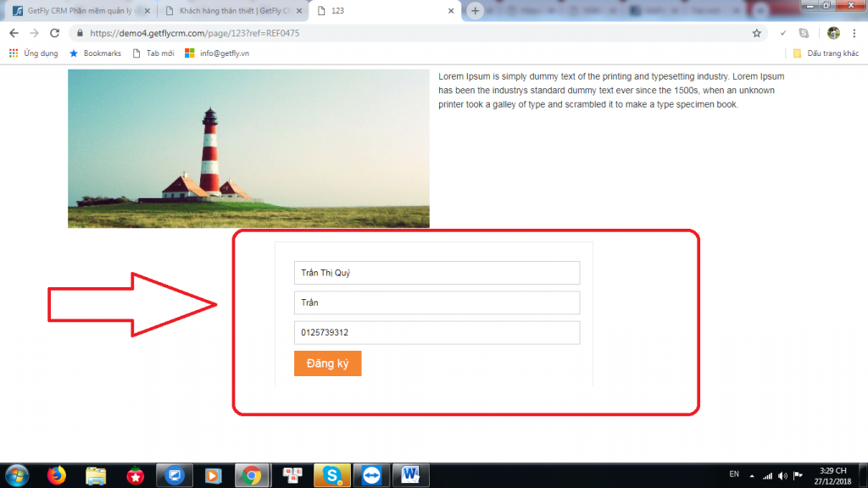The width and height of the screenshot is (868, 488).
Task: Reload the current page
Action: pos(54,33)
